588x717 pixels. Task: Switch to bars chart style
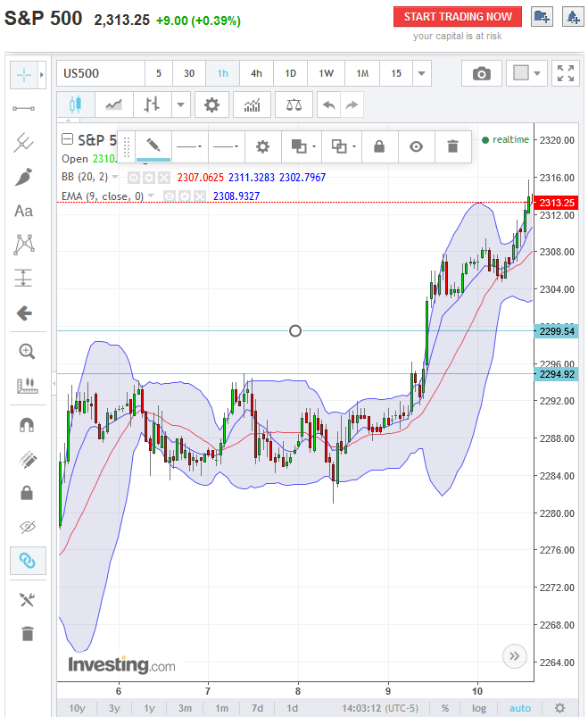click(x=152, y=104)
